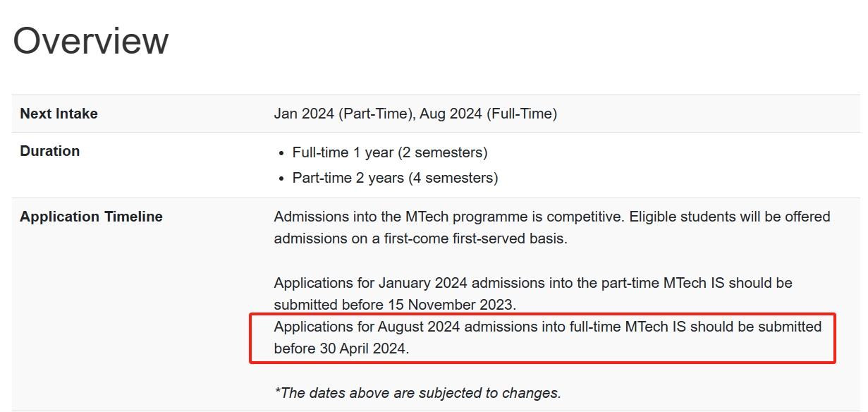Screen dimensions: 868x412
Task: Click the words 'part-time MTech IS should be'
Action: 728,283
